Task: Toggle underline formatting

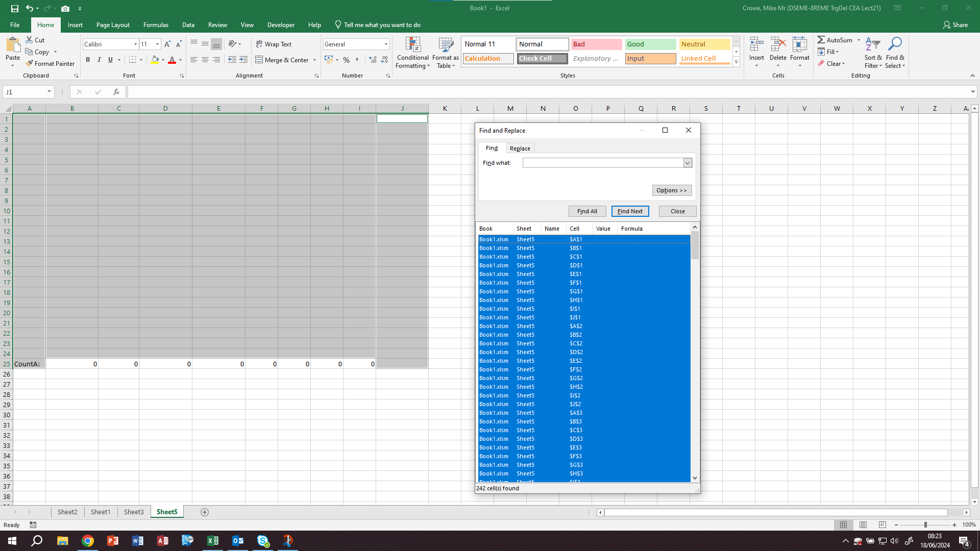Action: coord(109,60)
